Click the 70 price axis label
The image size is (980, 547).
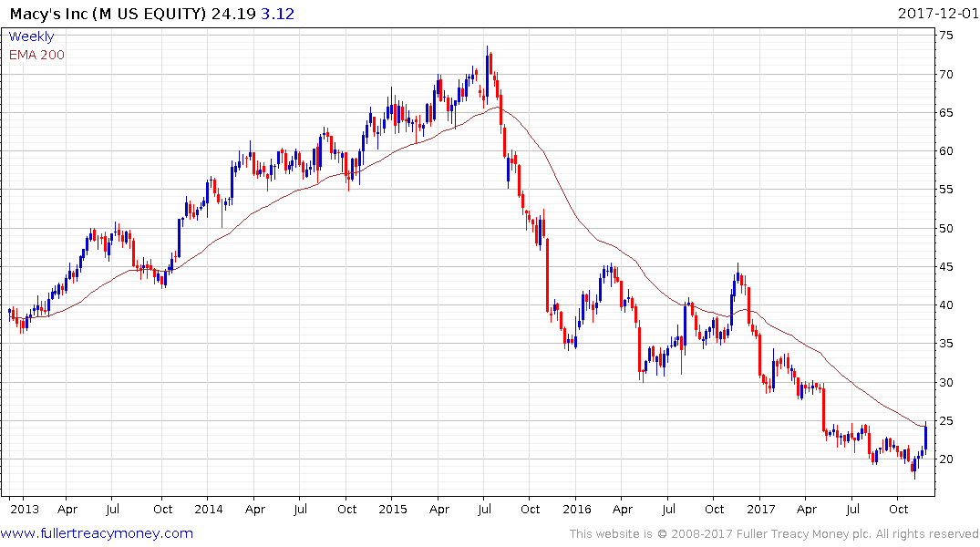946,75
